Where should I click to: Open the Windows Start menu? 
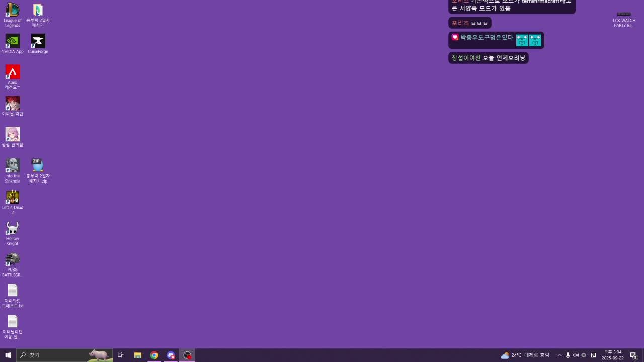tap(8, 355)
